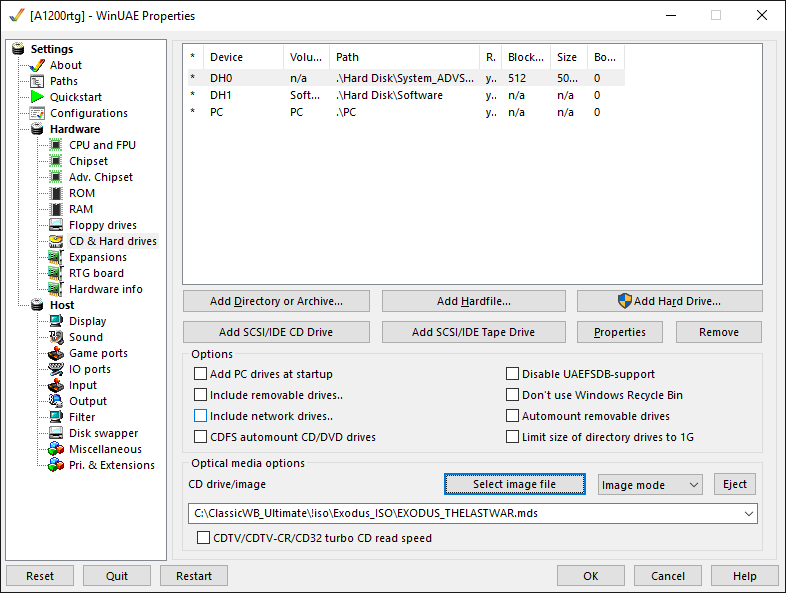This screenshot has height=593, width=786.
Task: Check Include removable drives option
Action: (x=201, y=395)
